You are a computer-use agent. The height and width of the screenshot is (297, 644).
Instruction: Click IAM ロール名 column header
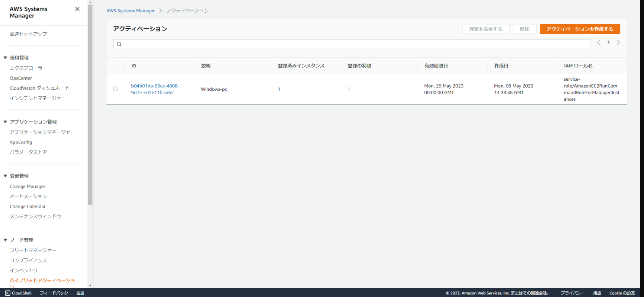578,66
